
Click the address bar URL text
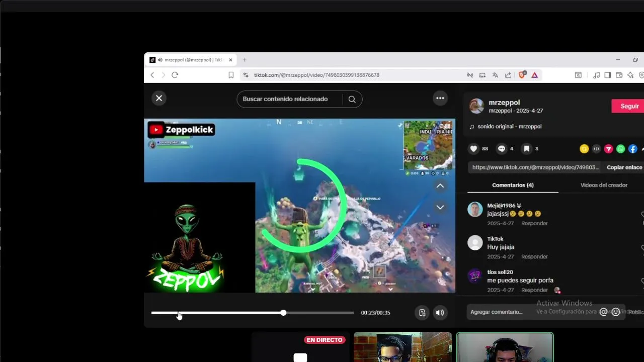point(316,75)
